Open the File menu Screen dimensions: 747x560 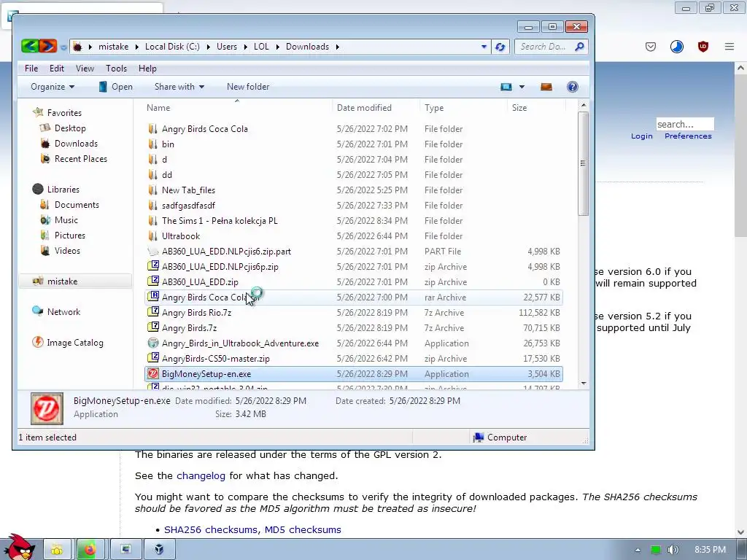(x=31, y=68)
